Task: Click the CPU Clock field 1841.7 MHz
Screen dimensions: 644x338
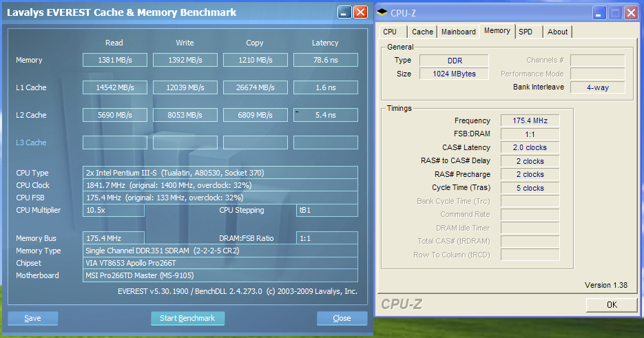Action: point(220,185)
